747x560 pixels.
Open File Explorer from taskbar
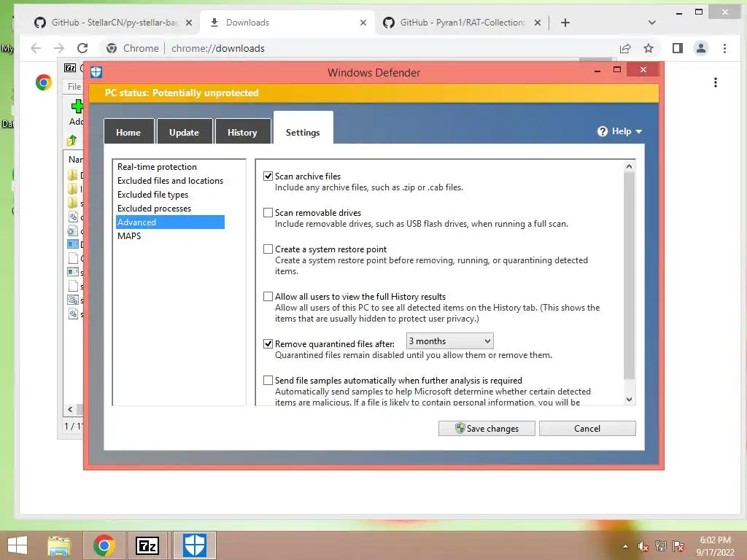click(x=59, y=545)
